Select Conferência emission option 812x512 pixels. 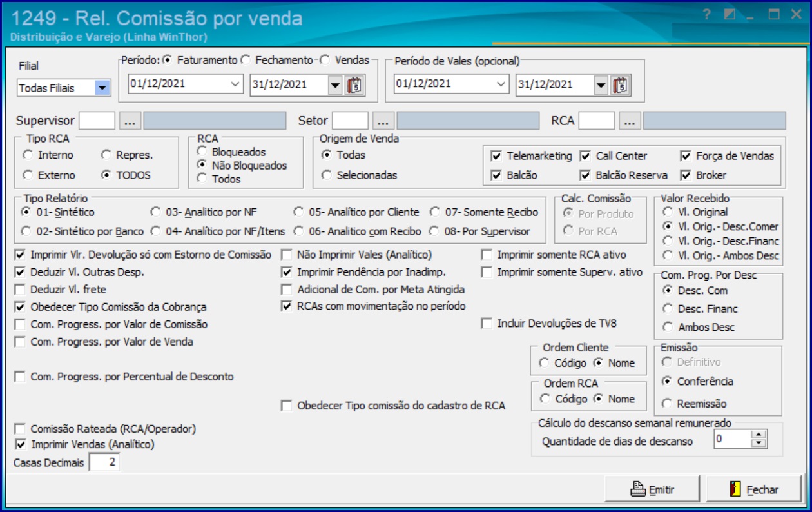tap(697, 381)
